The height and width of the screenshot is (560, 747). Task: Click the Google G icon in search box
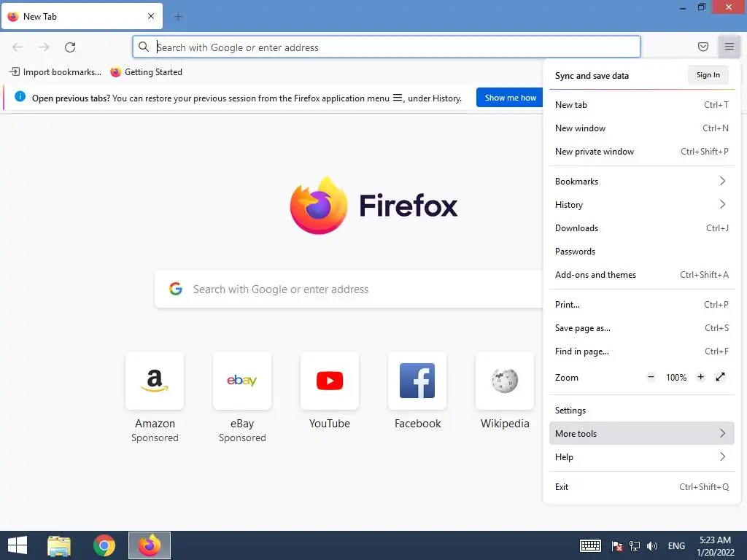tap(176, 289)
